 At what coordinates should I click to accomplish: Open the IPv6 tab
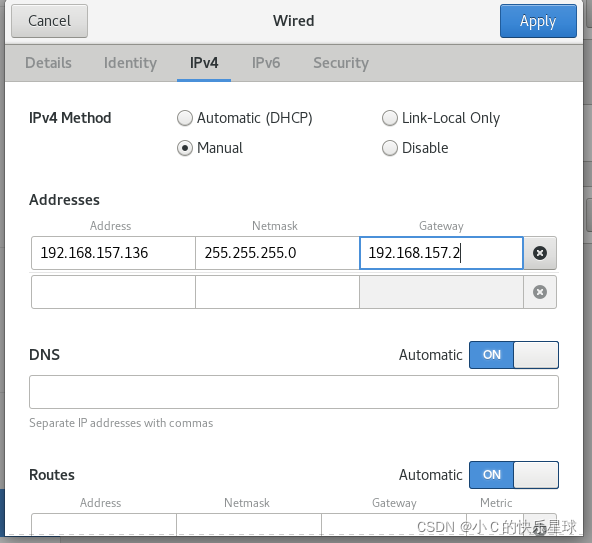pos(266,63)
